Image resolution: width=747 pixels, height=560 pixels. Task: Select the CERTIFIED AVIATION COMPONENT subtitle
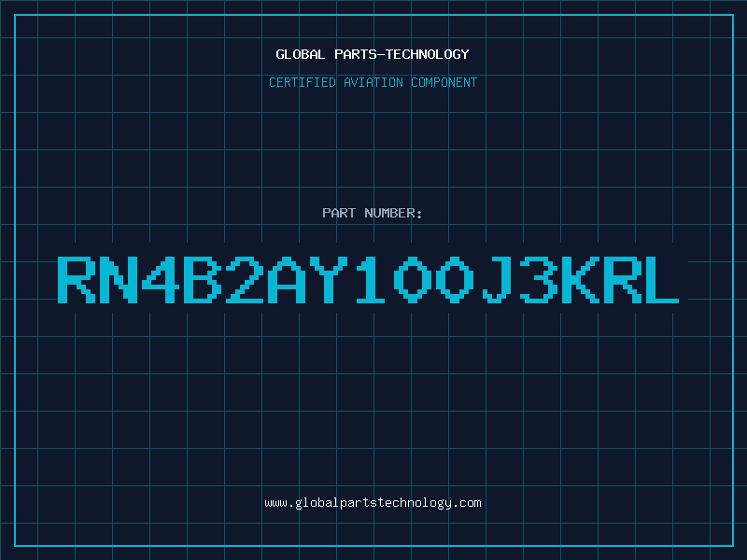tap(373, 82)
